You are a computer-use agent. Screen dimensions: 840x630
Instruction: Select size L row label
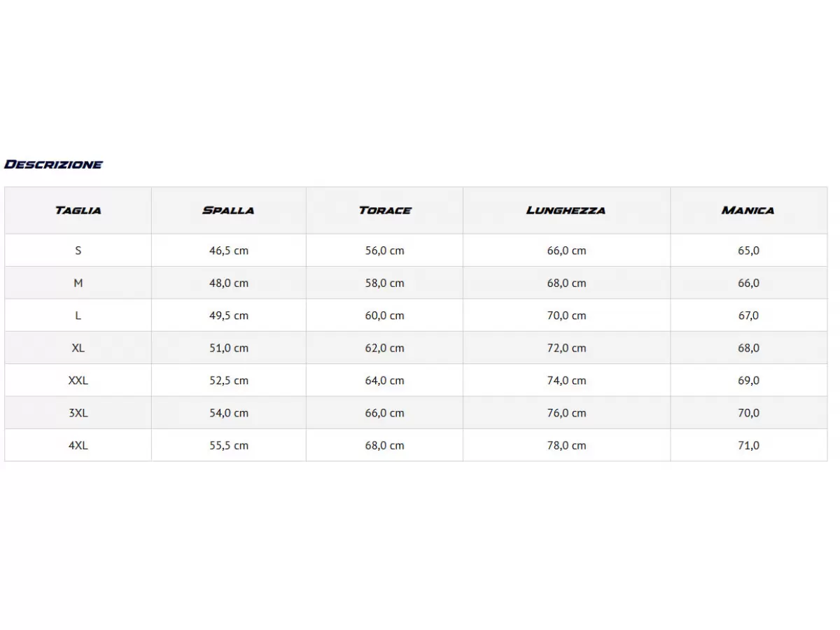click(78, 316)
